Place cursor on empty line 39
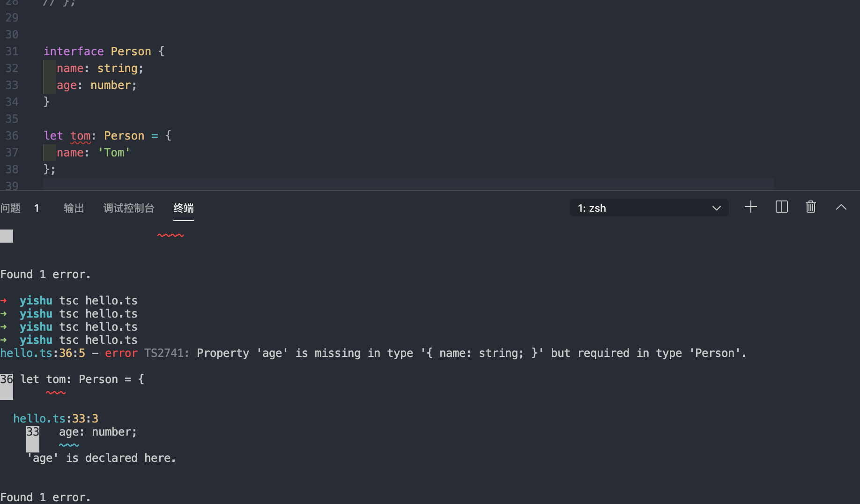This screenshot has height=504, width=860. point(408,185)
